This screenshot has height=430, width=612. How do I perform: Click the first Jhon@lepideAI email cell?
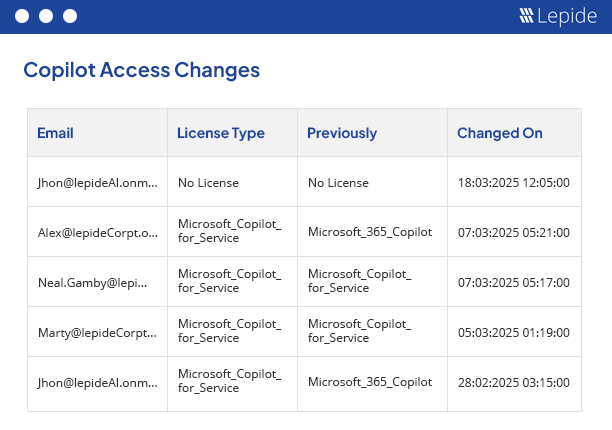(x=98, y=182)
